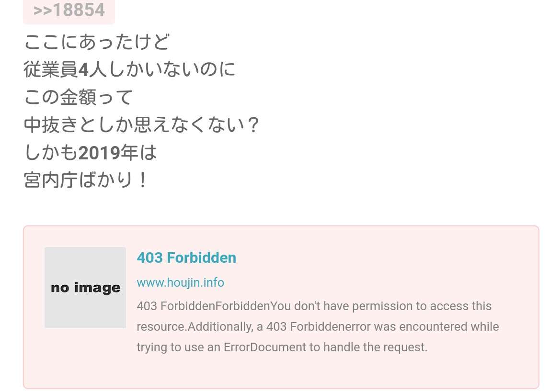
Task: Visit the www.houjin.info URL
Action: tap(180, 282)
